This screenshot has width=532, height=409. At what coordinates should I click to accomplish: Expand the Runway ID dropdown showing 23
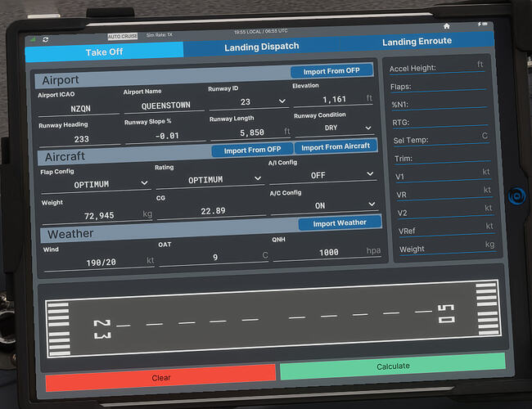pyautogui.click(x=248, y=101)
